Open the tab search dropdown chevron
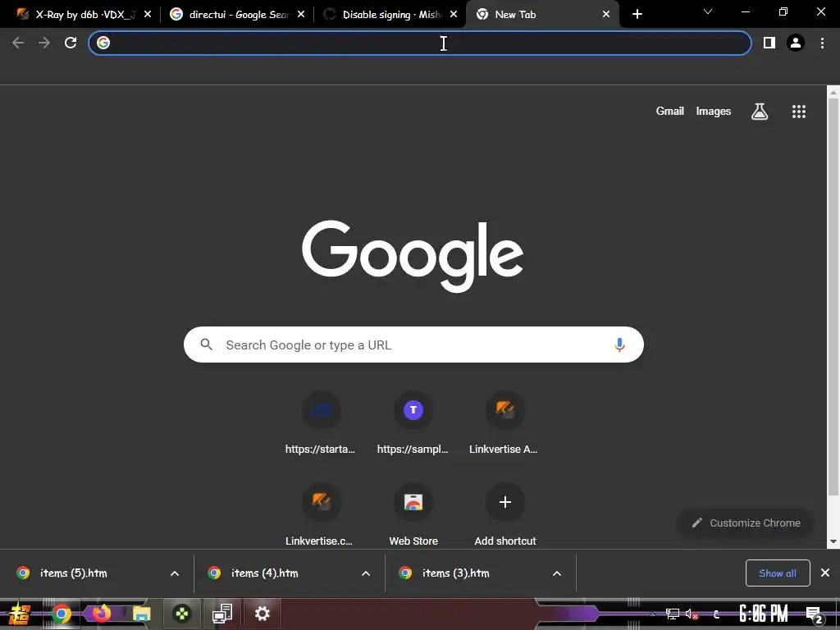This screenshot has height=630, width=840. (x=708, y=11)
